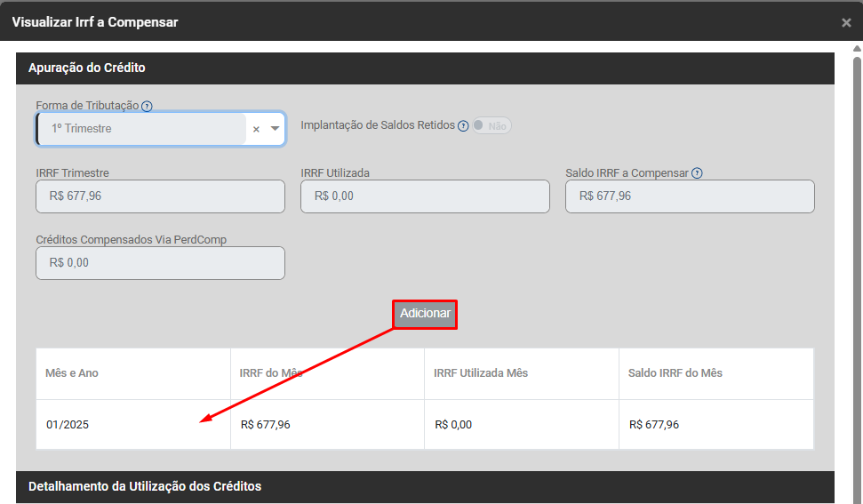
Task: Click the Saldo IRRF do Mês column header
Action: click(675, 373)
